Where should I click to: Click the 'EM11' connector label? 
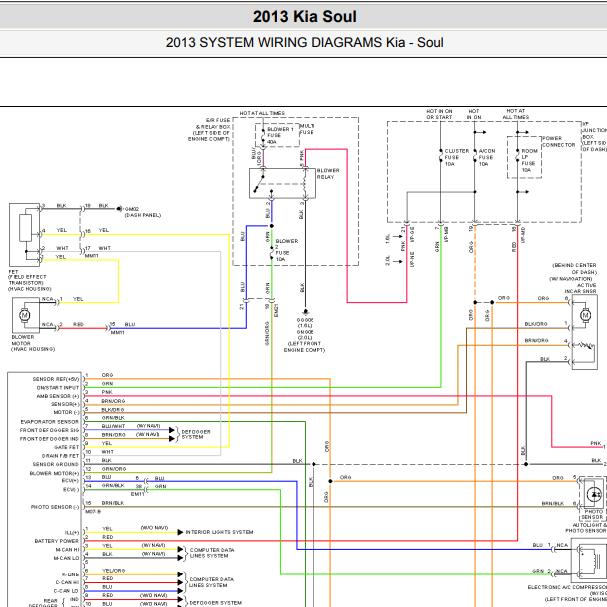137,494
